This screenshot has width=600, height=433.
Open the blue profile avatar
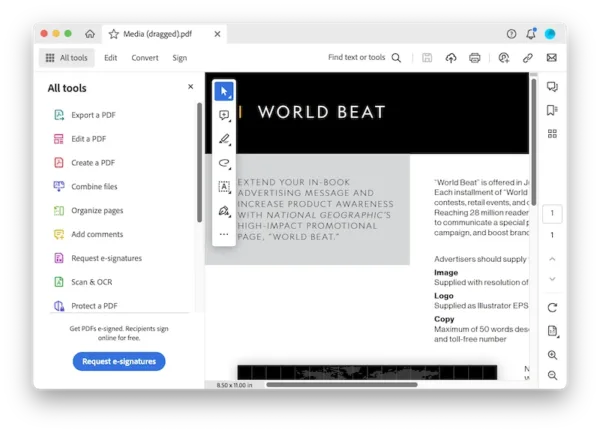[550, 34]
